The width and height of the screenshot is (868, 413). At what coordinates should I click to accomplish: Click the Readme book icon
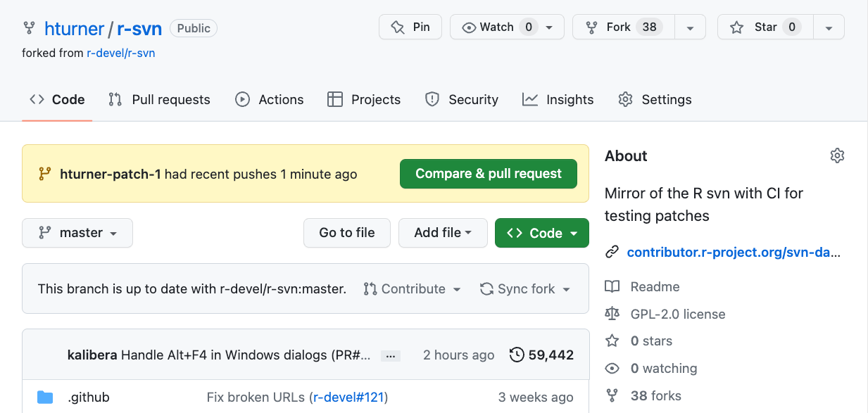pos(612,286)
